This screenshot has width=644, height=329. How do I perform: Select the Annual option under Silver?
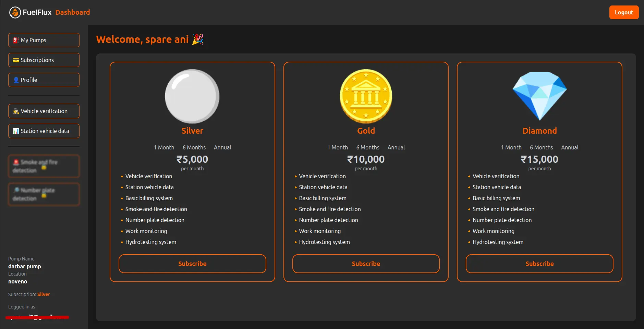pos(222,147)
